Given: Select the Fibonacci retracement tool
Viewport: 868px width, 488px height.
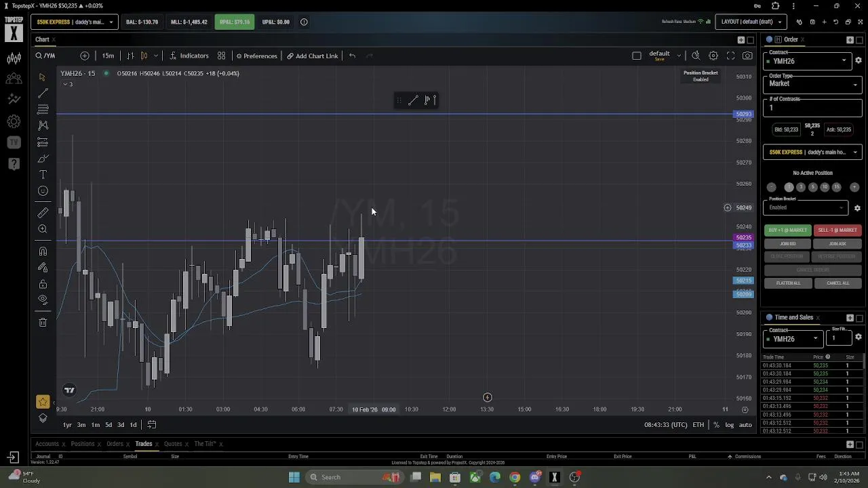Looking at the screenshot, I should click(43, 109).
